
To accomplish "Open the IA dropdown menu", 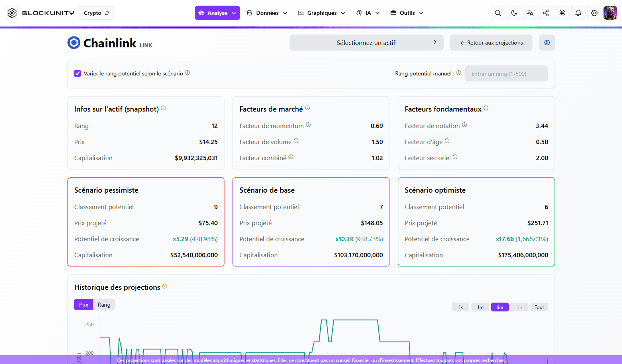I will pos(368,13).
